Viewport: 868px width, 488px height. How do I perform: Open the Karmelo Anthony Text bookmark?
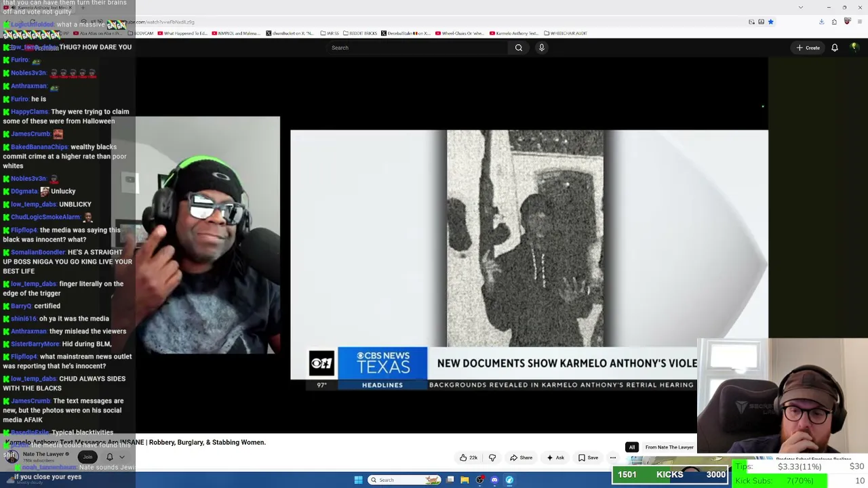tap(514, 33)
